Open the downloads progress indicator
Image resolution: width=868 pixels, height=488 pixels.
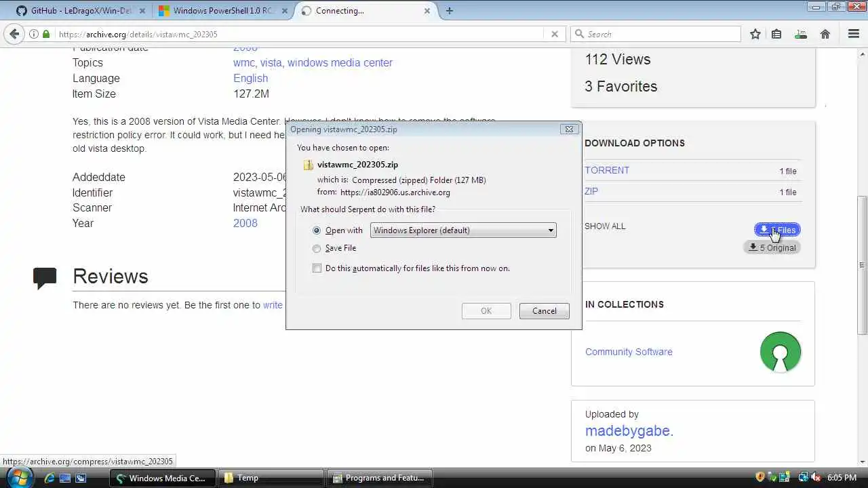pyautogui.click(x=801, y=34)
